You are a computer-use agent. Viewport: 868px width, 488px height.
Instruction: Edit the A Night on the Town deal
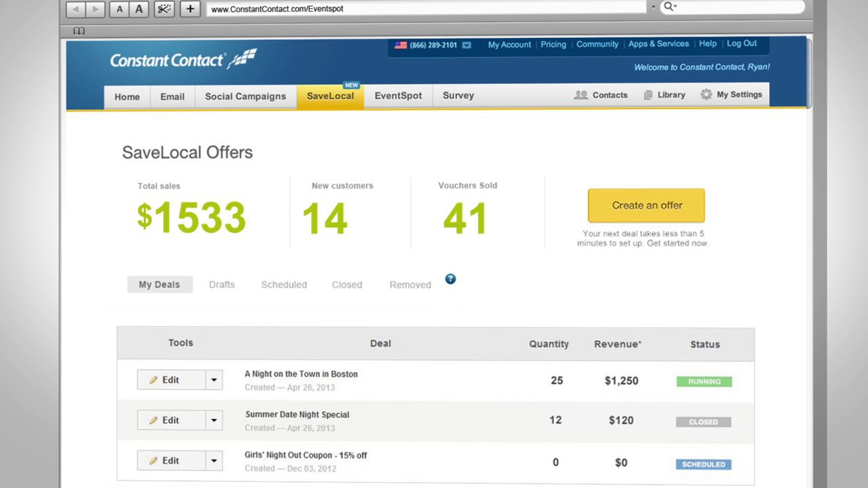(171, 380)
